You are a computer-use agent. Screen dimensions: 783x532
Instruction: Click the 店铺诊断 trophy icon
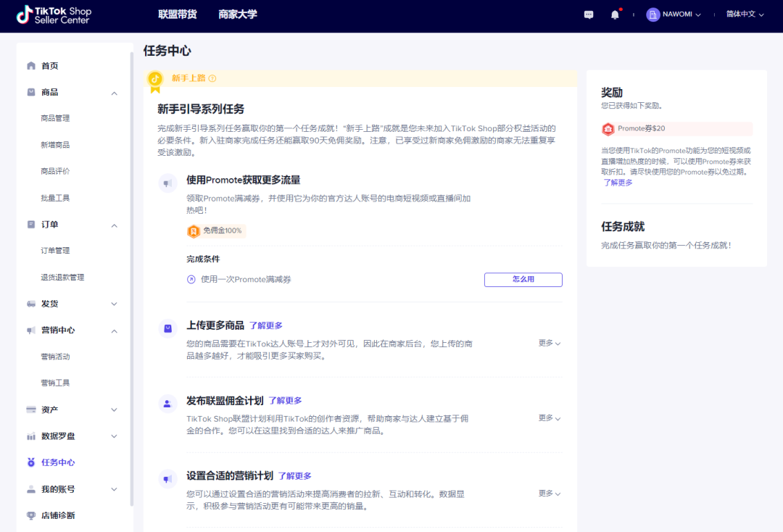pos(31,515)
